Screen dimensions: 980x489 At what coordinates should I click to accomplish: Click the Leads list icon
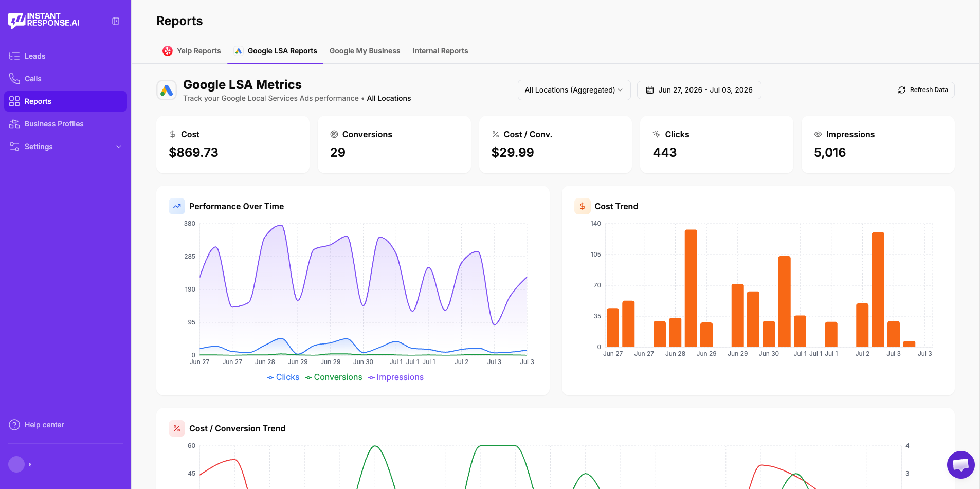(14, 56)
